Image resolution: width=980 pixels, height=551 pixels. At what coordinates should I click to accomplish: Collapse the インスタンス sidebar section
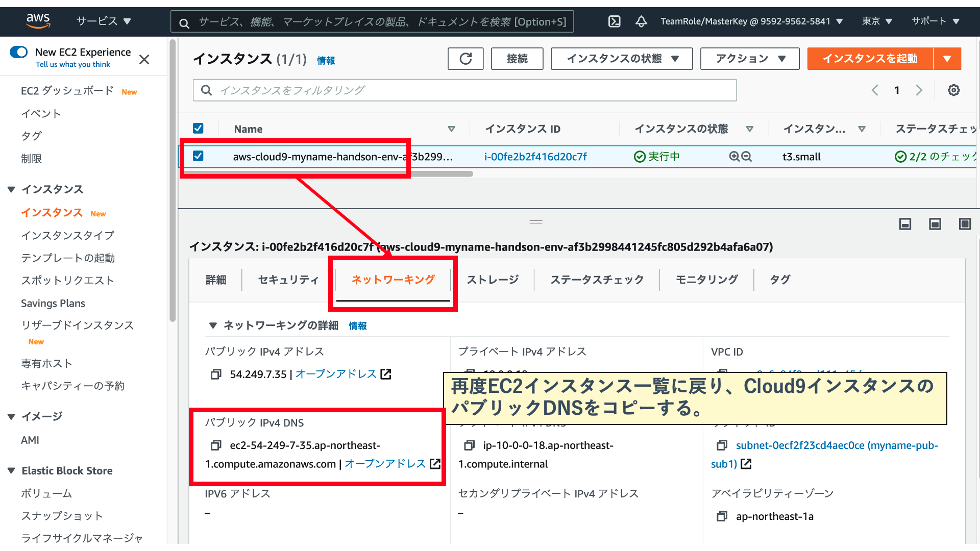11,190
